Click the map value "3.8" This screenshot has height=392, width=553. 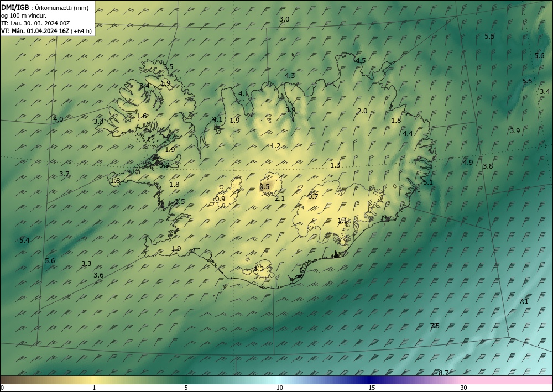488,166
